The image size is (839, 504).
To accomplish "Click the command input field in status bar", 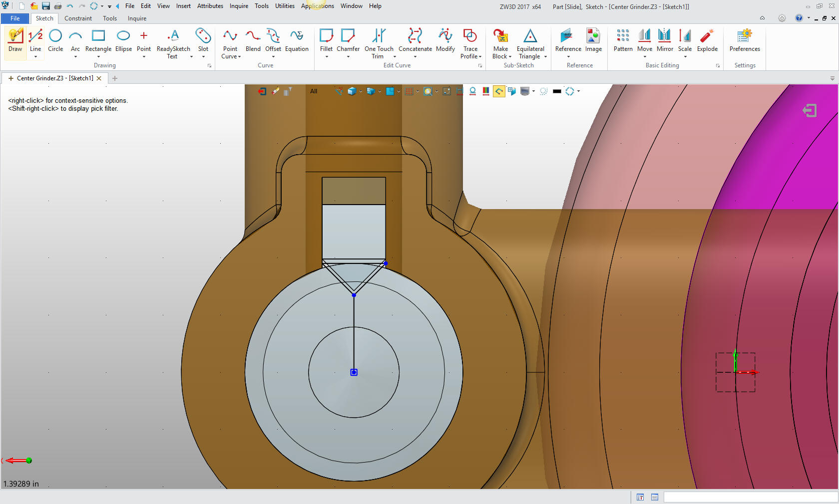I will pos(750,497).
